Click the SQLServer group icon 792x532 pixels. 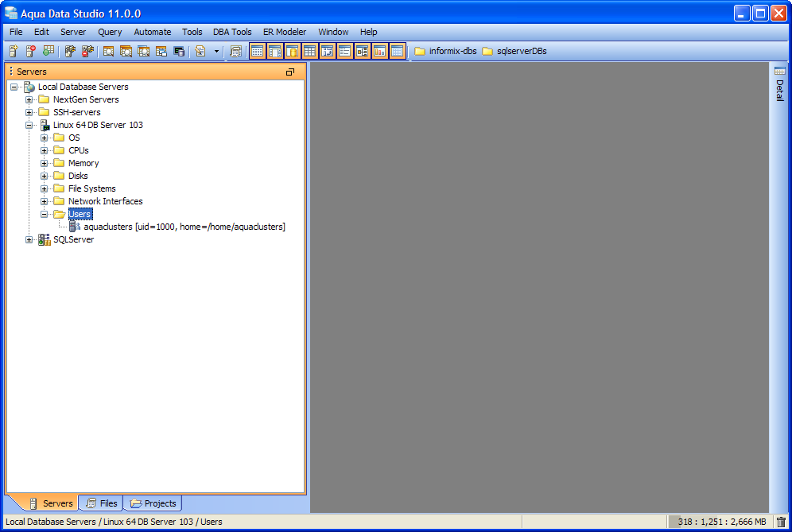coord(45,239)
